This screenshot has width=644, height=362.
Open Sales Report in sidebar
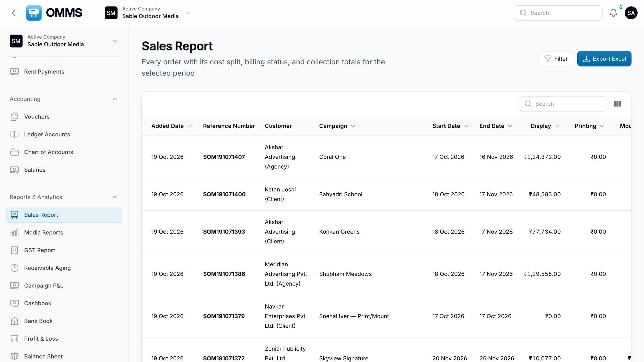coord(64,215)
